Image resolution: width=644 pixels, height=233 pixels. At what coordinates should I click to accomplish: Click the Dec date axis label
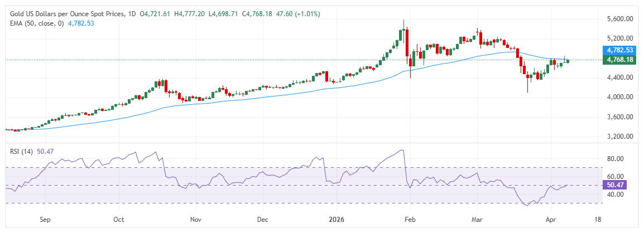click(262, 220)
